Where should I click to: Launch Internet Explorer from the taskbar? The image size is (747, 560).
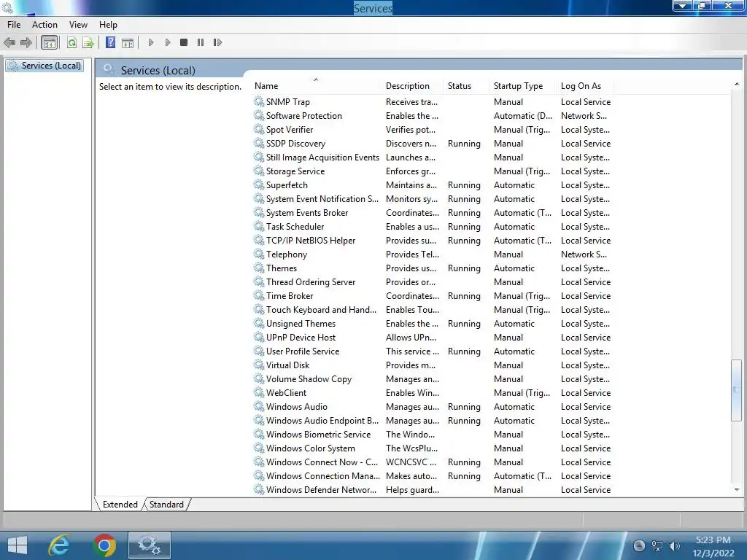(59, 545)
